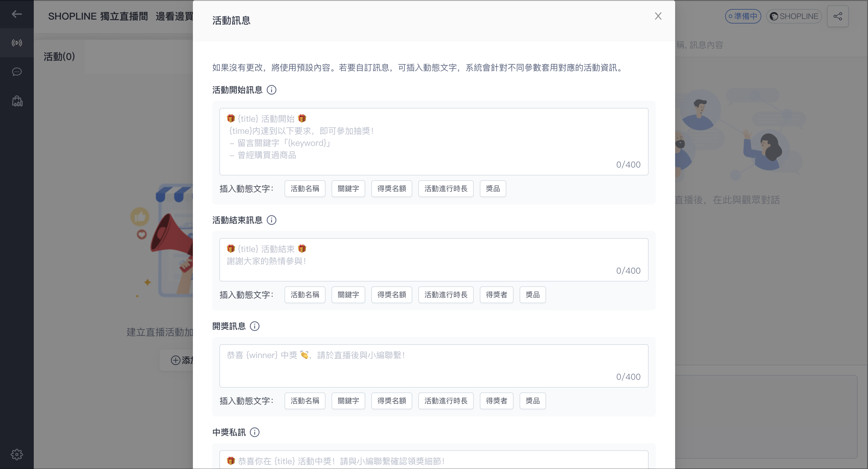
Task: Click the SHOPLINE 獨立直播間 page title
Action: 98,16
